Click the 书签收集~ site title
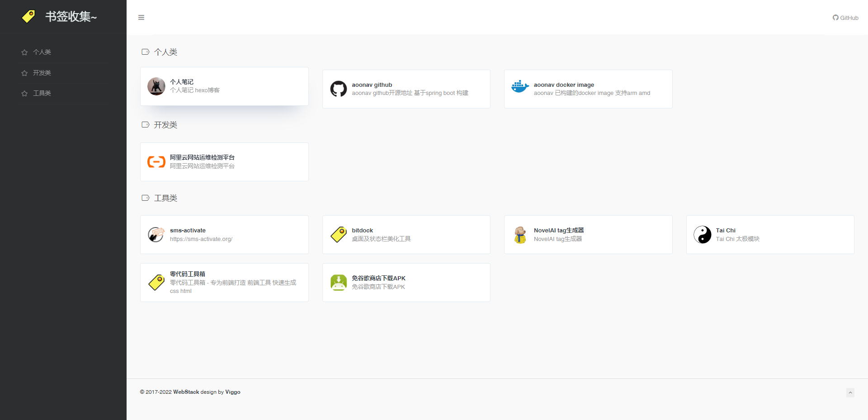 [x=71, y=17]
